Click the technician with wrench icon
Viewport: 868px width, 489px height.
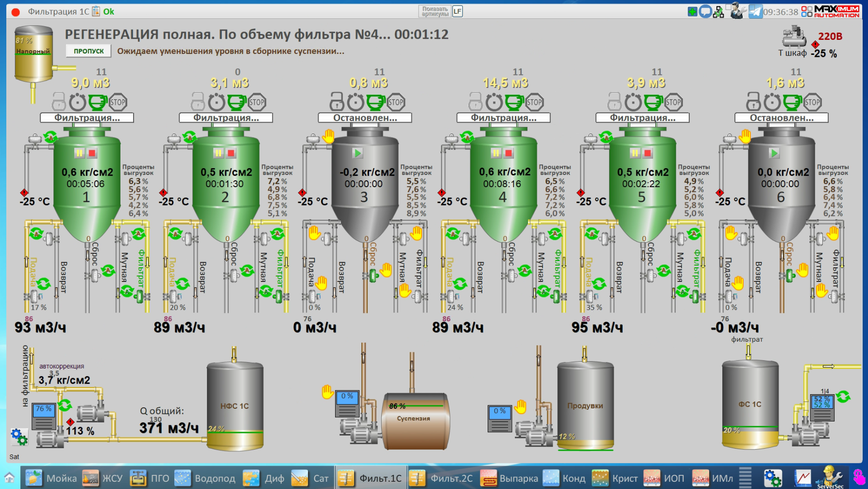click(x=738, y=11)
